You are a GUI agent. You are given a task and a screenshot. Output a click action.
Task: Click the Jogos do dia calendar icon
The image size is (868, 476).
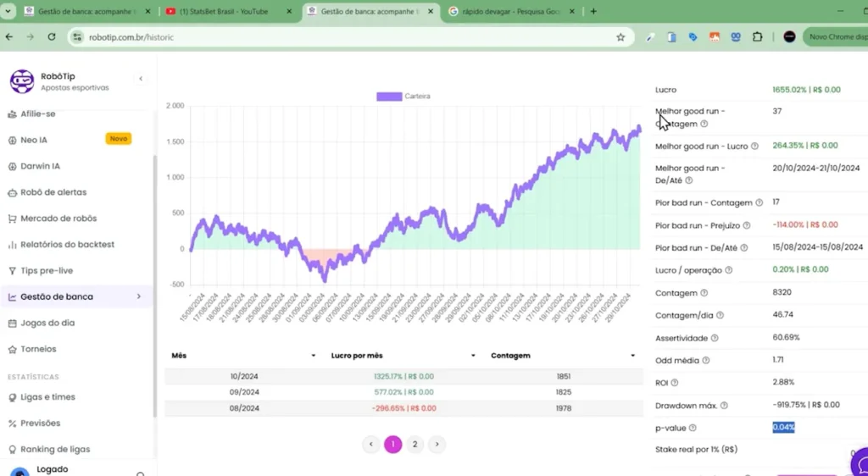(x=13, y=323)
